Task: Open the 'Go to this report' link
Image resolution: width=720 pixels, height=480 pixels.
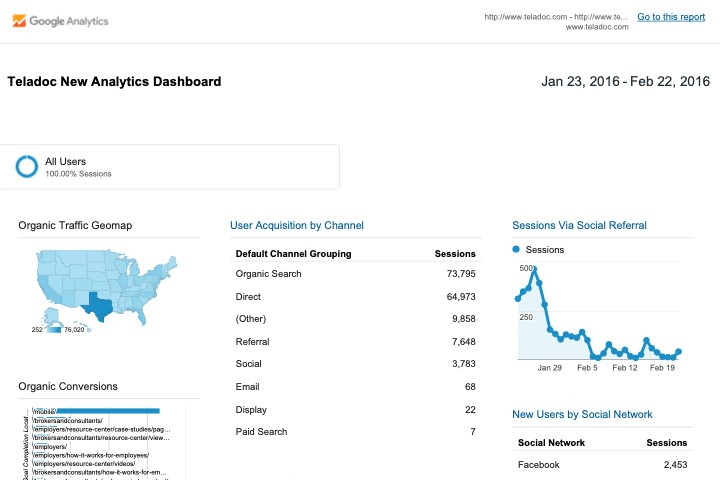Action: [x=671, y=17]
